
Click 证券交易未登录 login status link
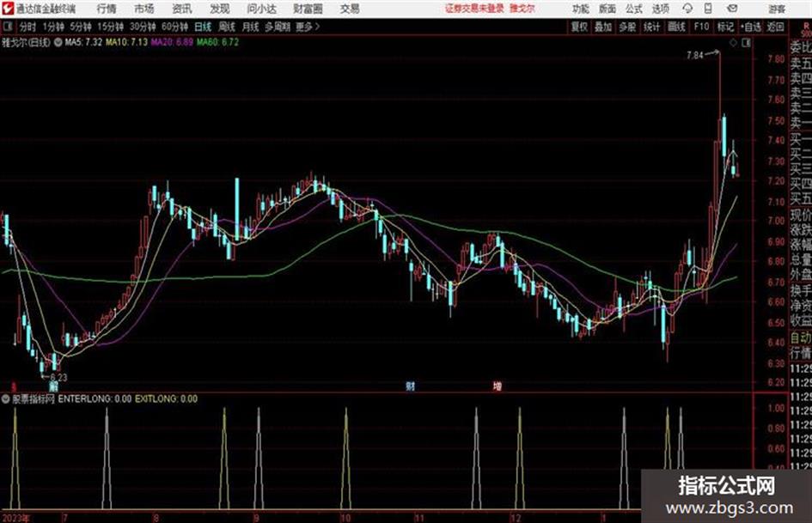coord(474,9)
